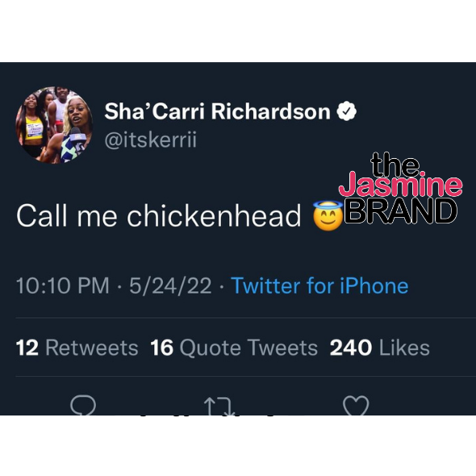View the 12 Retweets list
This screenshot has width=476, height=476.
click(x=77, y=348)
